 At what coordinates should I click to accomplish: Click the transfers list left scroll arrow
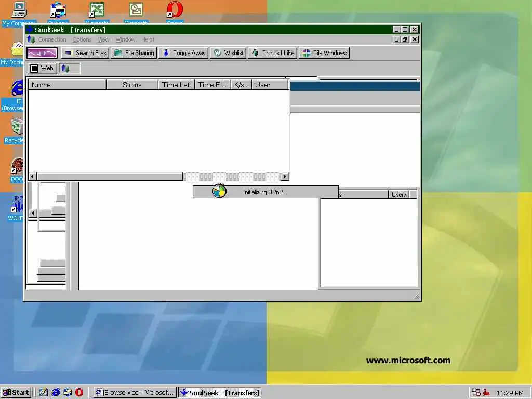(33, 177)
